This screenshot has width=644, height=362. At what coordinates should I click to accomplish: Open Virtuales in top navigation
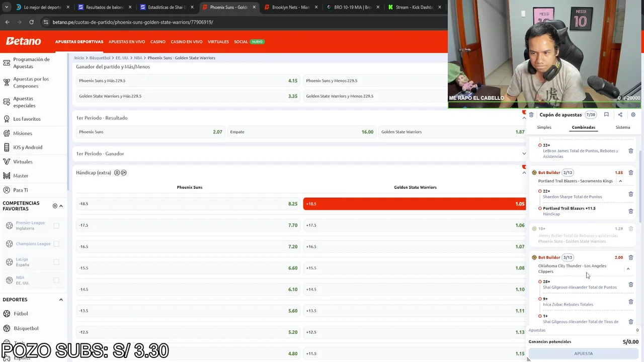click(218, 42)
